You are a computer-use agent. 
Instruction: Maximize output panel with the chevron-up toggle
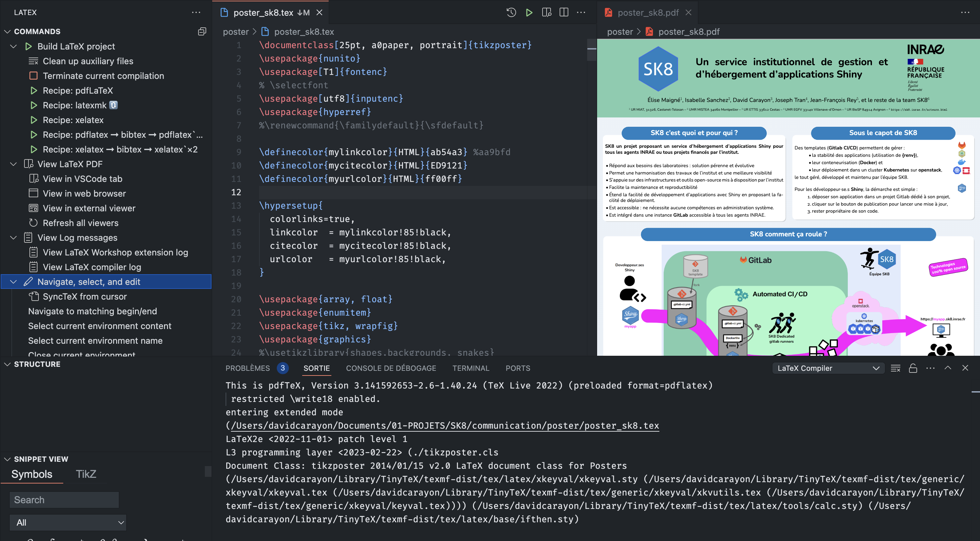(948, 368)
